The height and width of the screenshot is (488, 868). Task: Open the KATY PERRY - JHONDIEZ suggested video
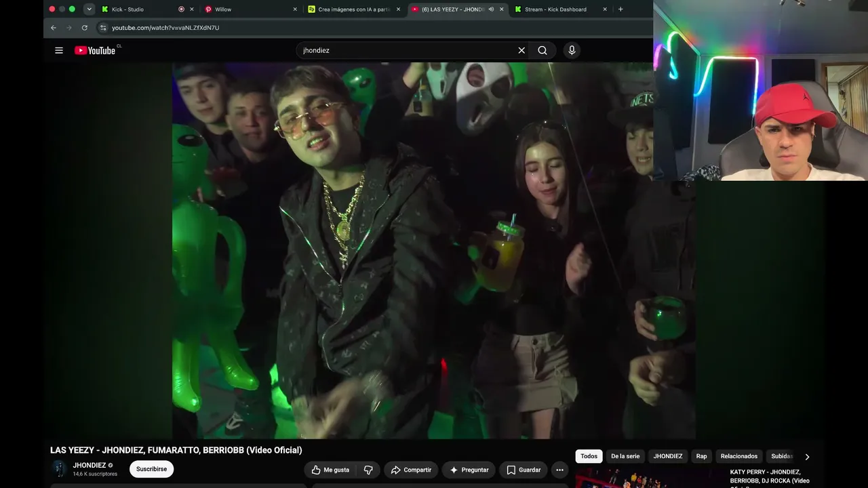coord(770,479)
